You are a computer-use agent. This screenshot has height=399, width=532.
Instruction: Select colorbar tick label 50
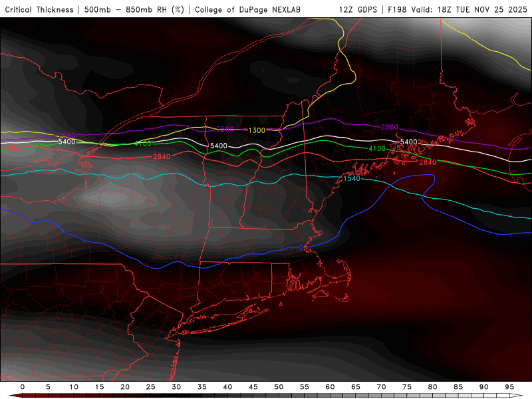tap(279, 387)
